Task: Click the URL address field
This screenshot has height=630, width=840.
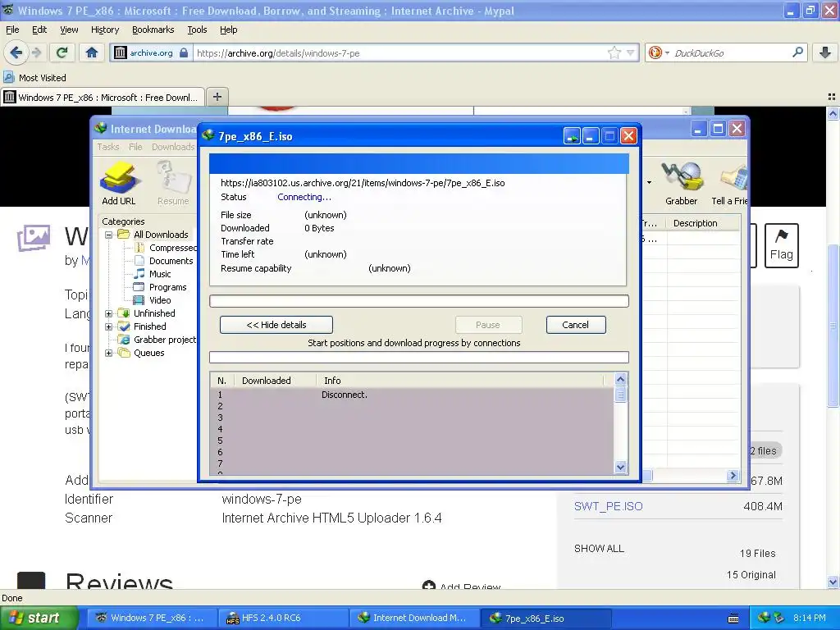Action: (400, 52)
